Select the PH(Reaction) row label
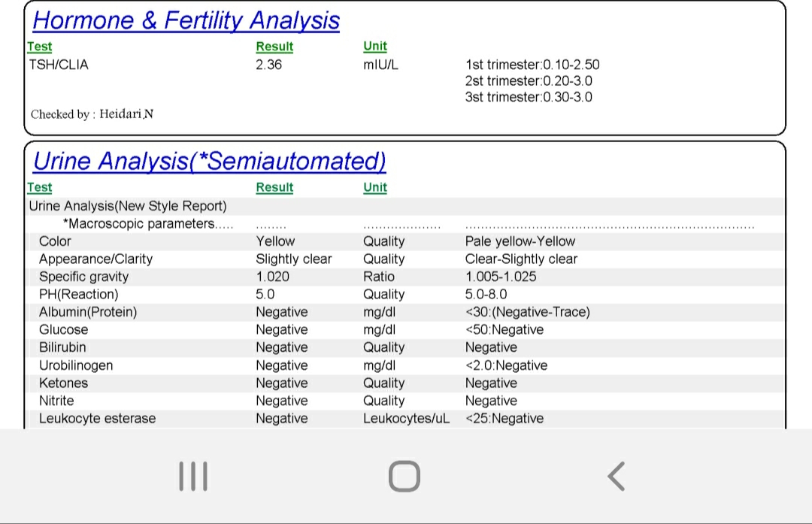Image resolution: width=812 pixels, height=524 pixels. tap(79, 294)
